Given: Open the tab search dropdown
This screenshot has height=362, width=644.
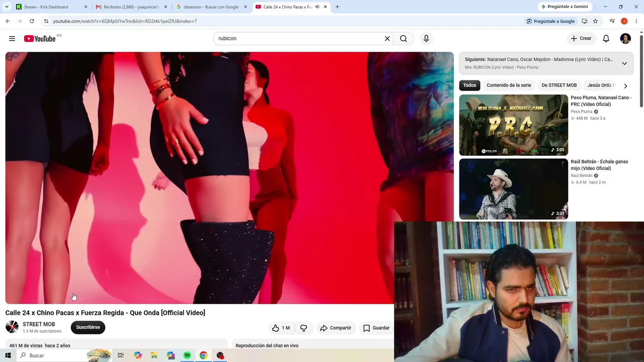Looking at the screenshot, I should point(7,7).
